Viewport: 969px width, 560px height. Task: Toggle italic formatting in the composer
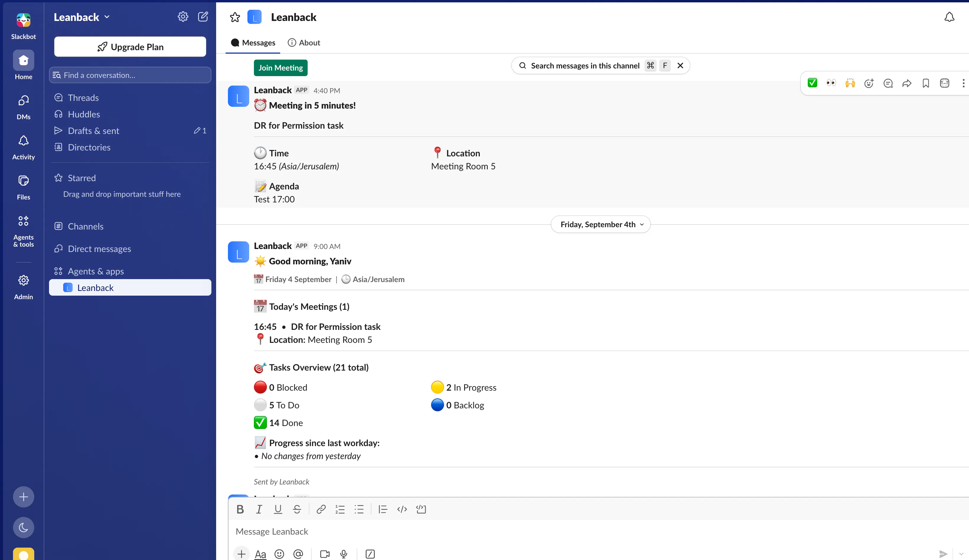pyautogui.click(x=259, y=509)
